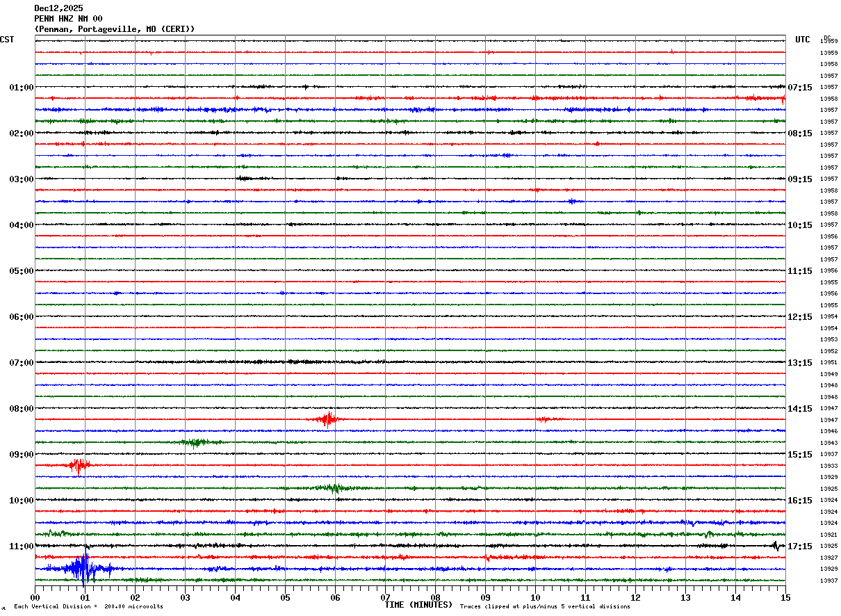Select DC value 13927

(828, 558)
